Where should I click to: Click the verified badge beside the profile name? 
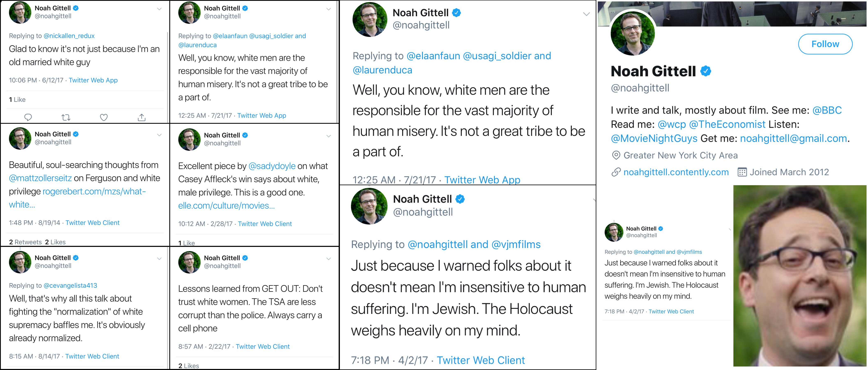(x=706, y=71)
